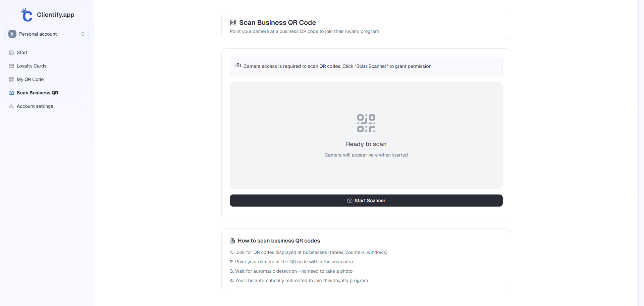Click the Ready to scan camera preview area
Viewport: 644px width, 306px height.
(x=366, y=171)
